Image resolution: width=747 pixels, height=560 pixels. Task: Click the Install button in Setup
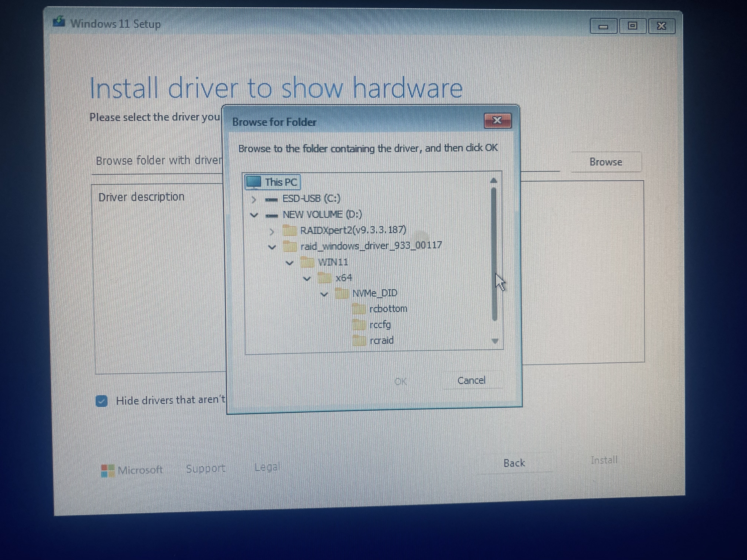click(604, 460)
